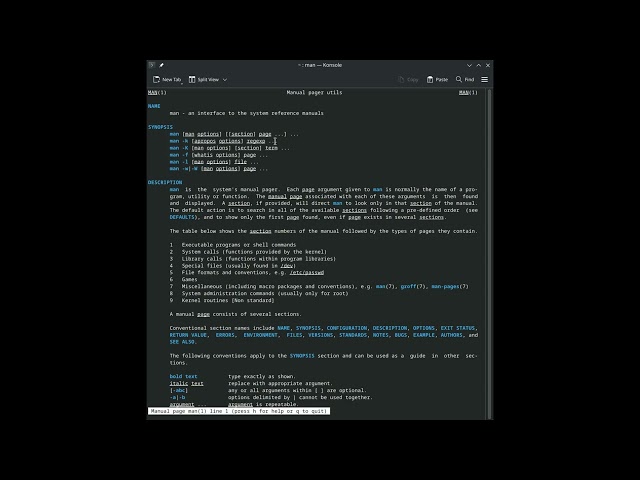Image resolution: width=640 pixels, height=480 pixels.
Task: Open a new tab in Konsole
Action: (167, 80)
